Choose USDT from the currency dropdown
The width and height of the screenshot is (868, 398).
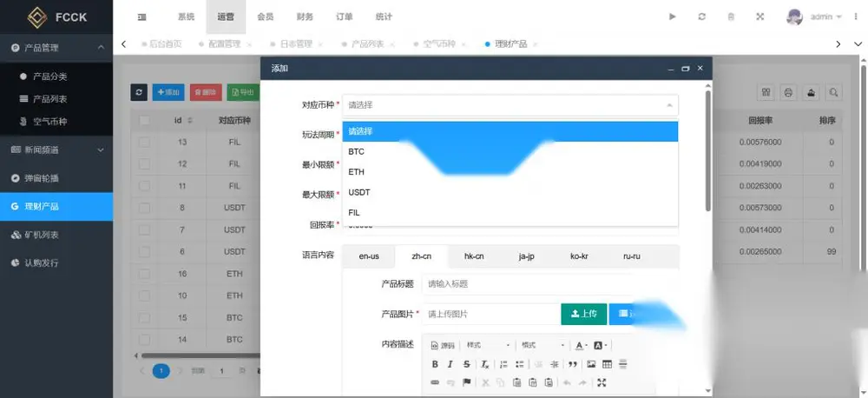tap(510, 192)
